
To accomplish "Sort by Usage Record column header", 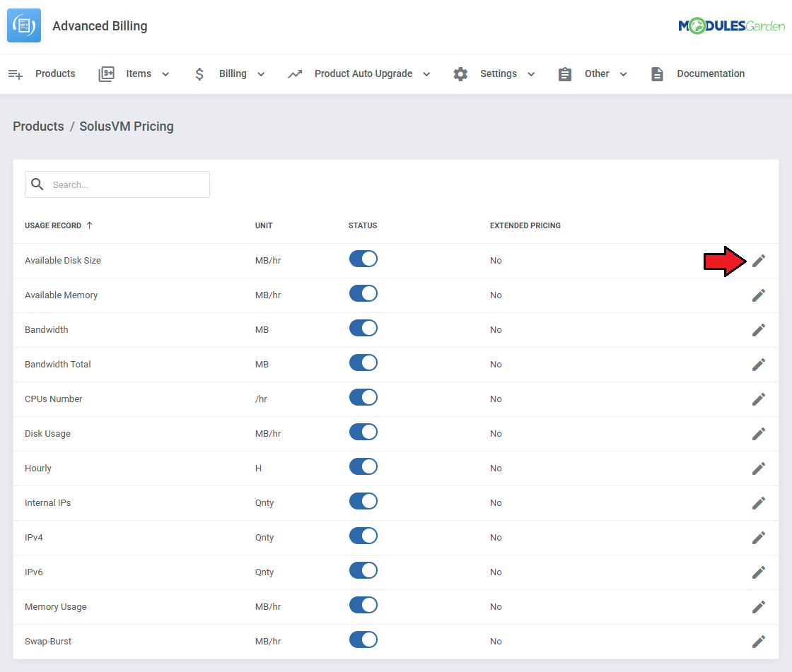I will (x=53, y=225).
